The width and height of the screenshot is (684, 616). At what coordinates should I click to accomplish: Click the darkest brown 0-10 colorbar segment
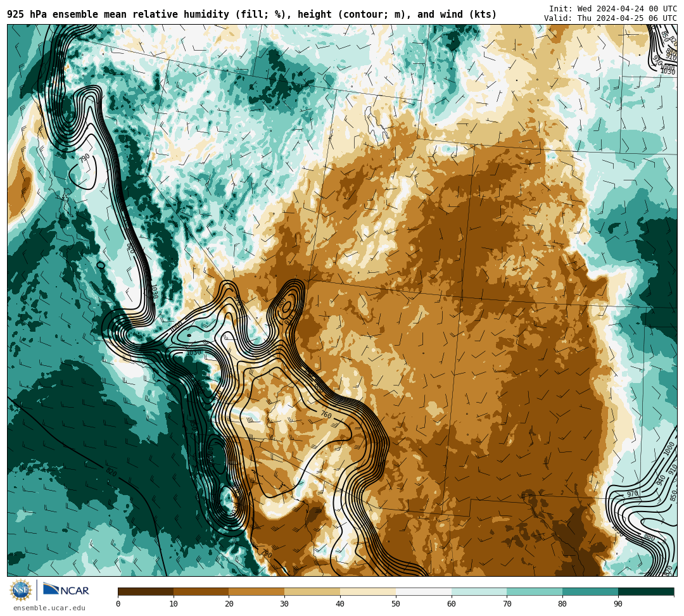click(x=146, y=591)
